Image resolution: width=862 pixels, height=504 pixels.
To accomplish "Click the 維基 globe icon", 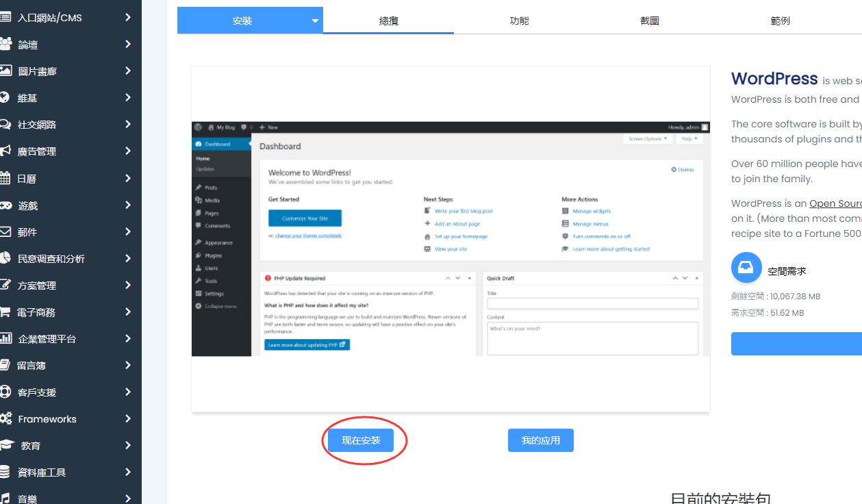I will pyautogui.click(x=5, y=97).
